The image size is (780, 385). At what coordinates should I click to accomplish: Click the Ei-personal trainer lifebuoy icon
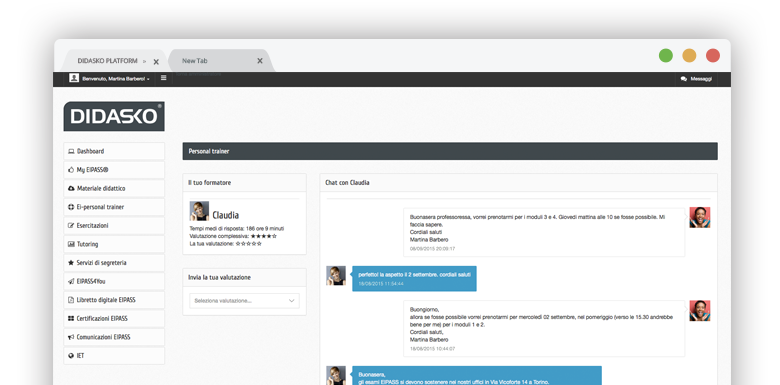pos(71,207)
